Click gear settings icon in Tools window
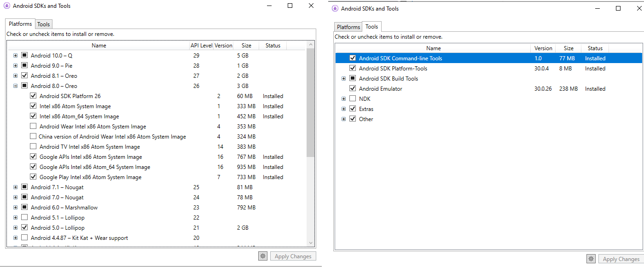Viewport: 644px width, 267px height. pyautogui.click(x=592, y=259)
